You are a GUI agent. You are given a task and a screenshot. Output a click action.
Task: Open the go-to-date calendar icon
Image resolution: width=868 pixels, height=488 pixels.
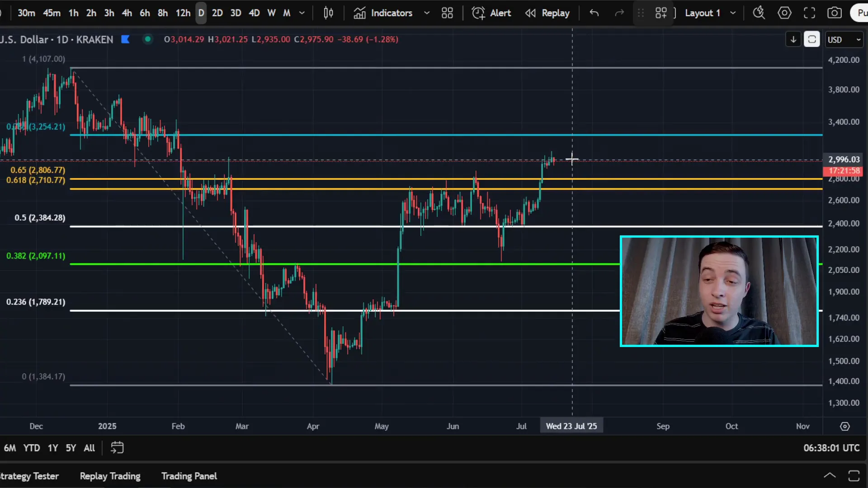click(117, 448)
